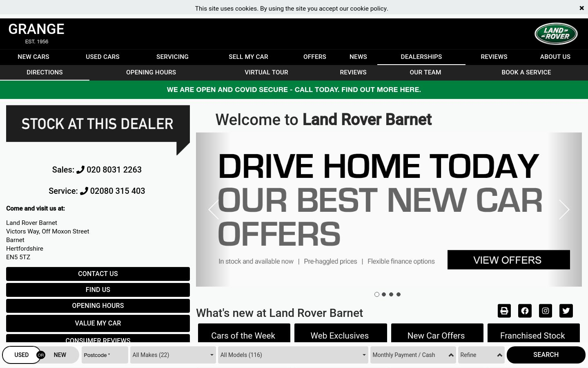Click the Postcode input field
This screenshot has height=368, width=588.
coord(105,355)
